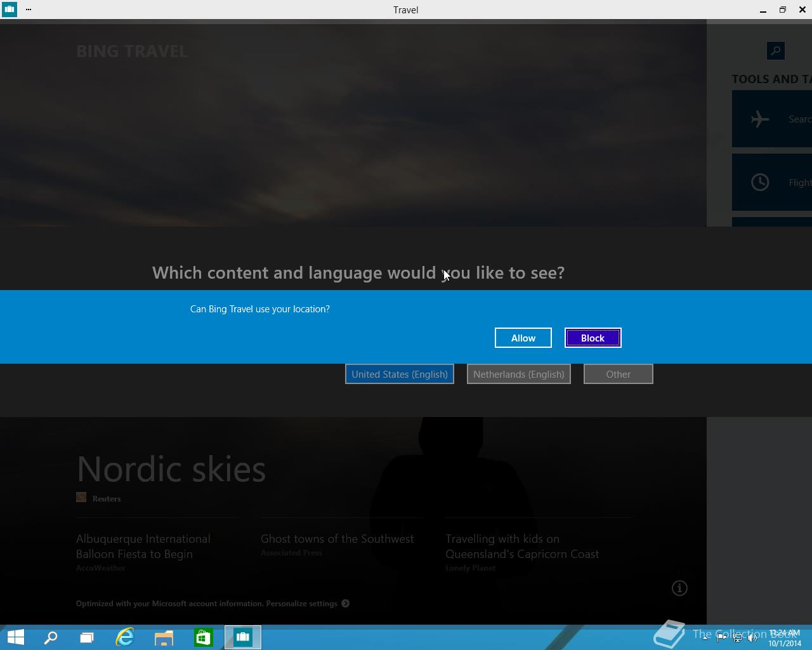Open the Flight status clock tile

[x=772, y=182]
